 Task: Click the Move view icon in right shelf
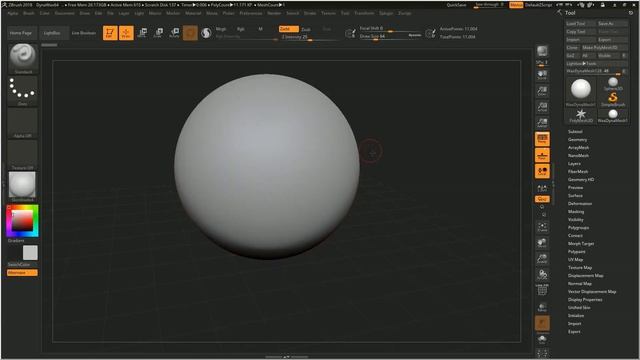pyautogui.click(x=542, y=243)
